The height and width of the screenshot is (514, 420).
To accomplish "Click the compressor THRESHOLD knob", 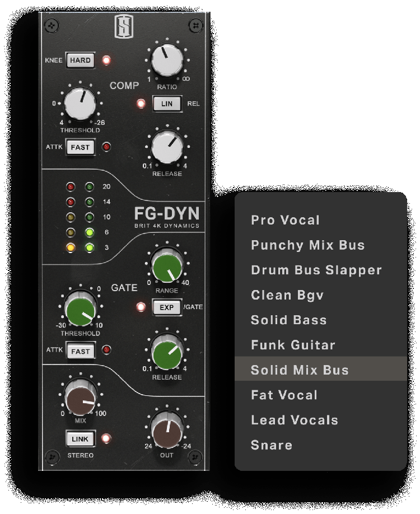I will point(80,103).
